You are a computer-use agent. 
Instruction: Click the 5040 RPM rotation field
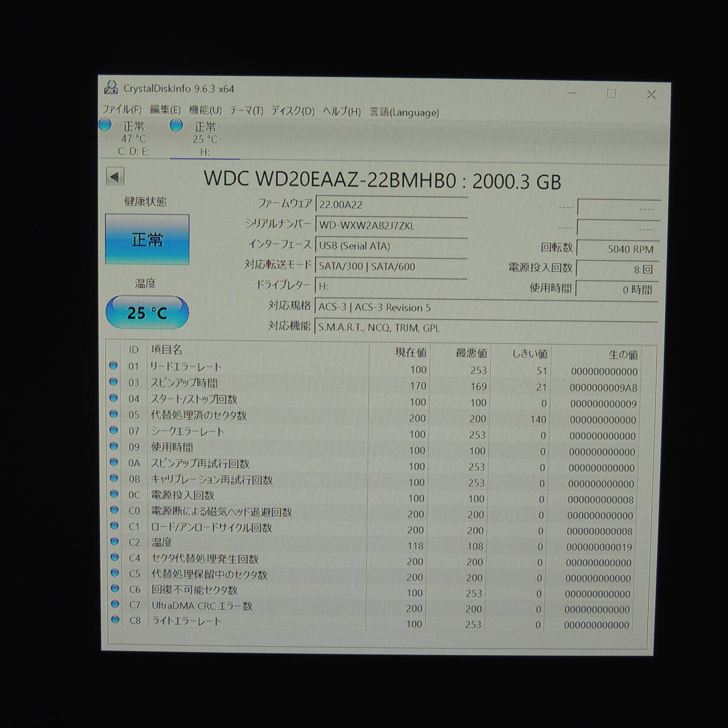[618, 249]
